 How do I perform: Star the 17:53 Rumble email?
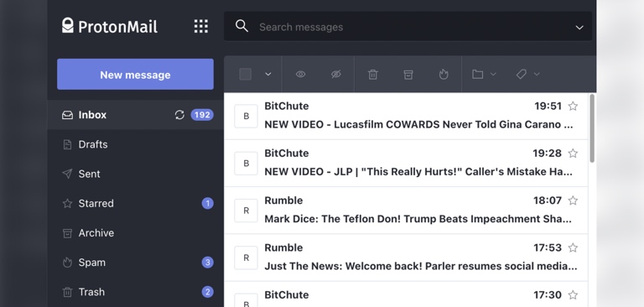[573, 247]
